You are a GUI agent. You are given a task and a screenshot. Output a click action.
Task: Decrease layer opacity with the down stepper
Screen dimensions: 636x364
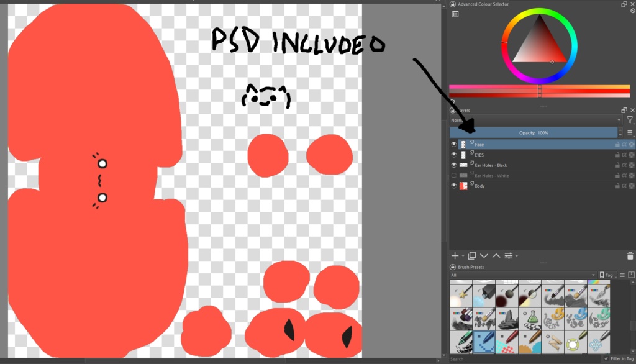pyautogui.click(x=620, y=135)
